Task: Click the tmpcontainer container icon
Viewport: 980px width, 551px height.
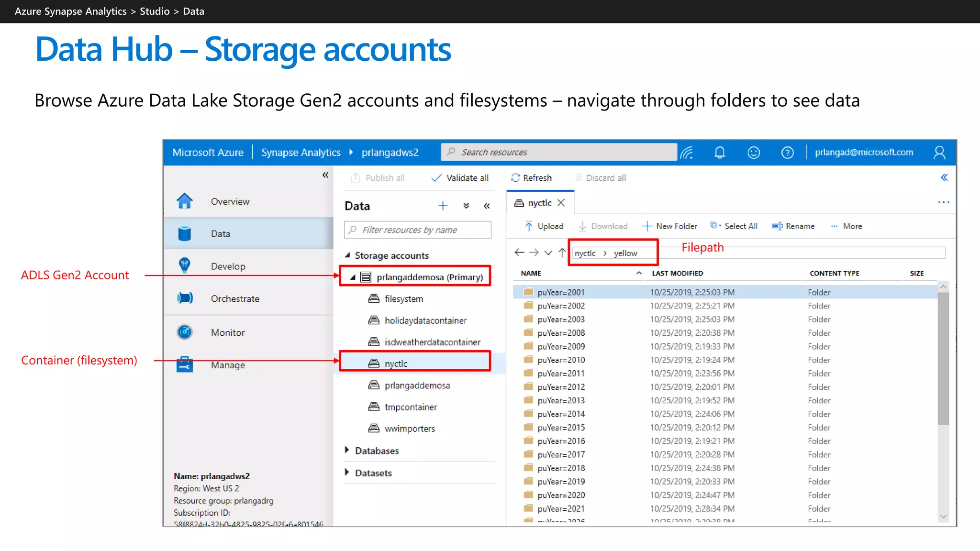Action: click(374, 407)
